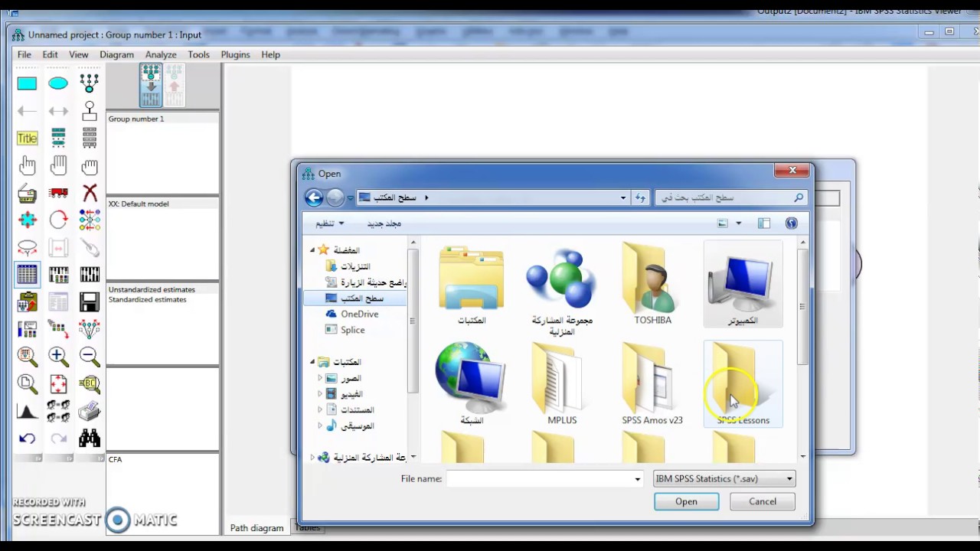Click the save diagram floppy disk icon
Screen dimensions: 980x551
click(90, 302)
